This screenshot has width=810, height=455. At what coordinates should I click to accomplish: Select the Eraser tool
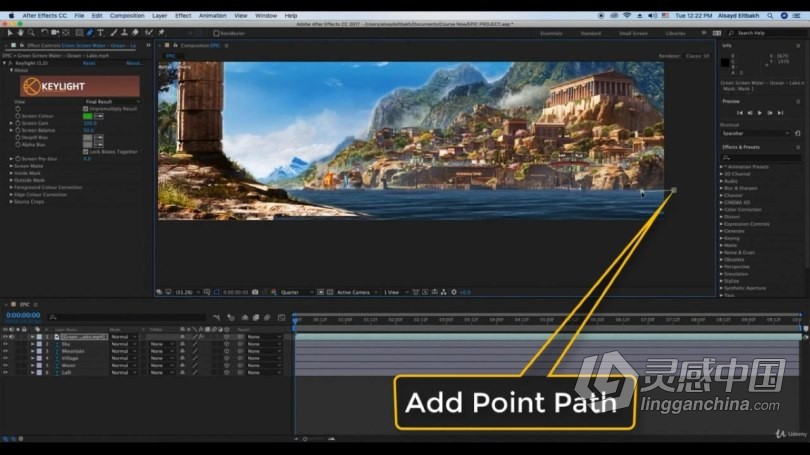tap(135, 33)
